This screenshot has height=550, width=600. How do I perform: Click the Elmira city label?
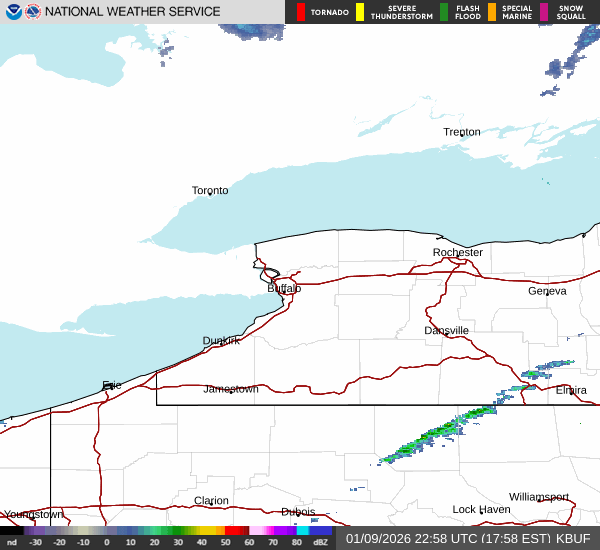tap(571, 390)
